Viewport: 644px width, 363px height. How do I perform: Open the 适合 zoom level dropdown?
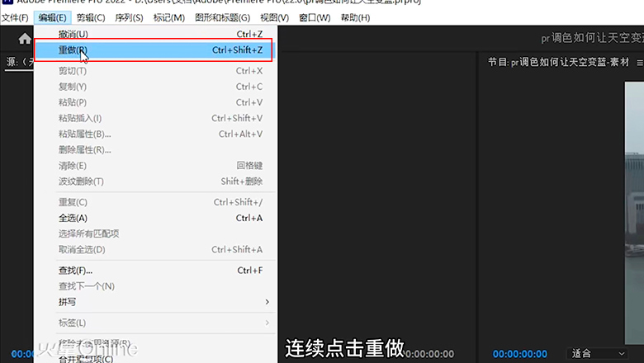(598, 353)
